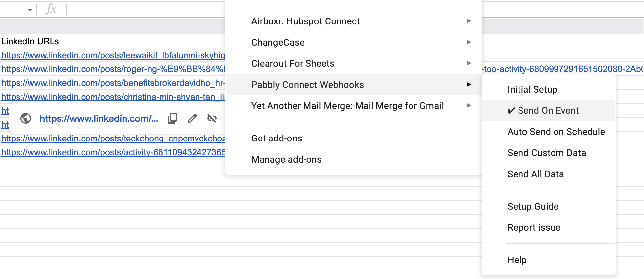Viewport: 644px width, 279px height.
Task: Choose Get add-ons
Action: click(x=353, y=138)
